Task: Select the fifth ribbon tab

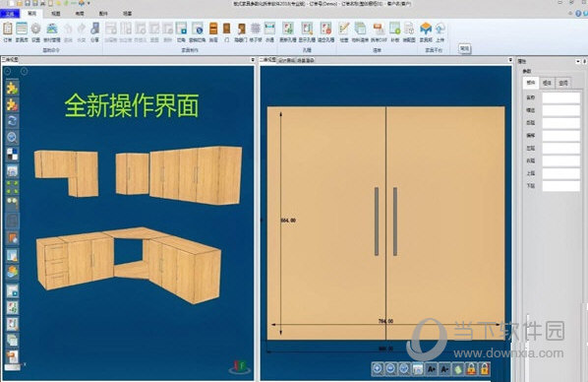Action: tap(103, 14)
